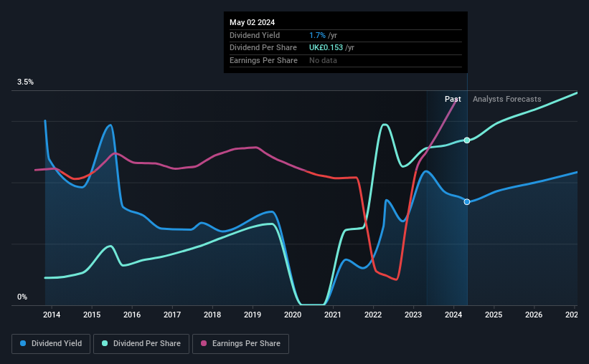Toggle the Earnings Per Share legend button
Image resolution: width=589 pixels, height=364 pixels.
coord(240,344)
